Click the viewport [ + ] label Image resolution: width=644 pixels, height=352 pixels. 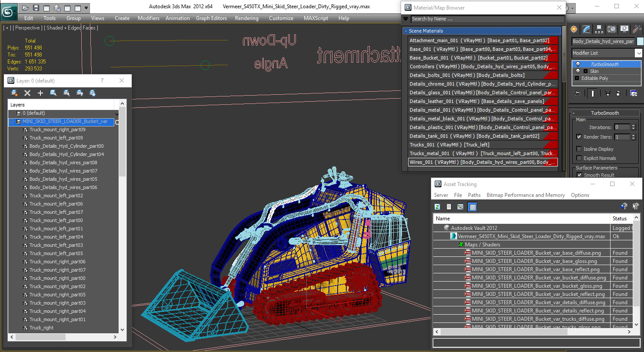click(7, 28)
